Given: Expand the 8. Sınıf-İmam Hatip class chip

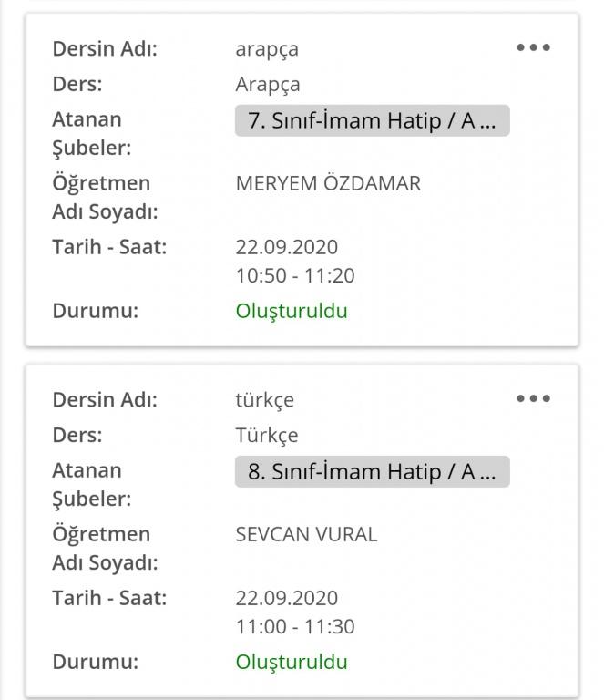Looking at the screenshot, I should pyautogui.click(x=372, y=471).
